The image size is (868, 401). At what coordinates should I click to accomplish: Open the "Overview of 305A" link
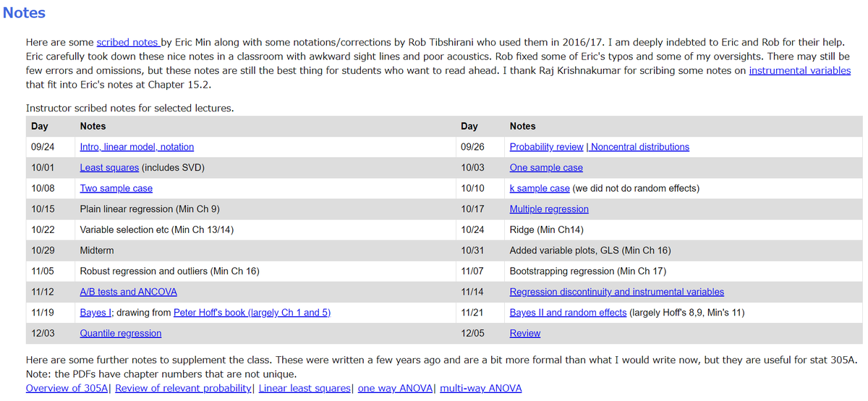[x=67, y=388]
